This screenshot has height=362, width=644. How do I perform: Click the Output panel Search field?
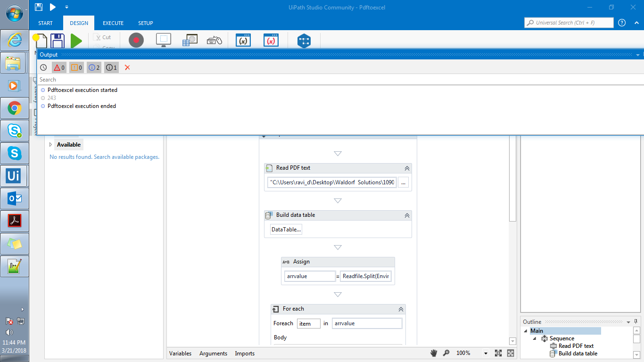[339, 80]
